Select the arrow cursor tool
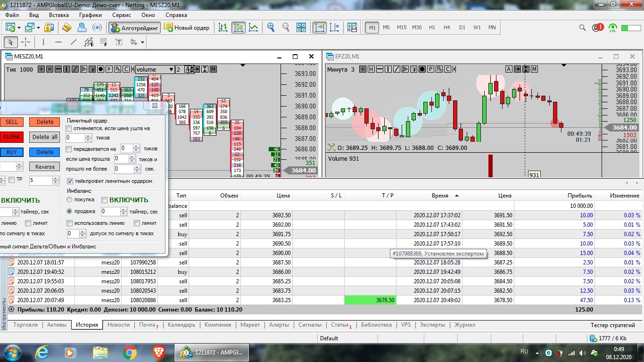 point(10,42)
